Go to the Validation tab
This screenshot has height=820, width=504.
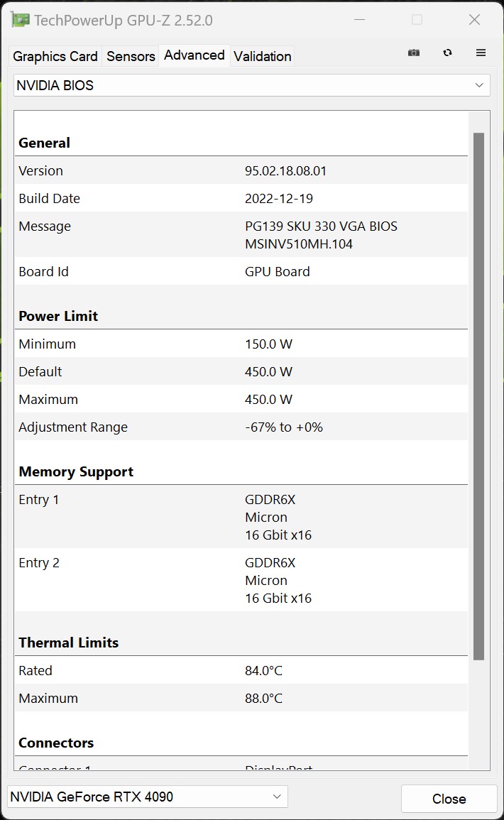262,56
